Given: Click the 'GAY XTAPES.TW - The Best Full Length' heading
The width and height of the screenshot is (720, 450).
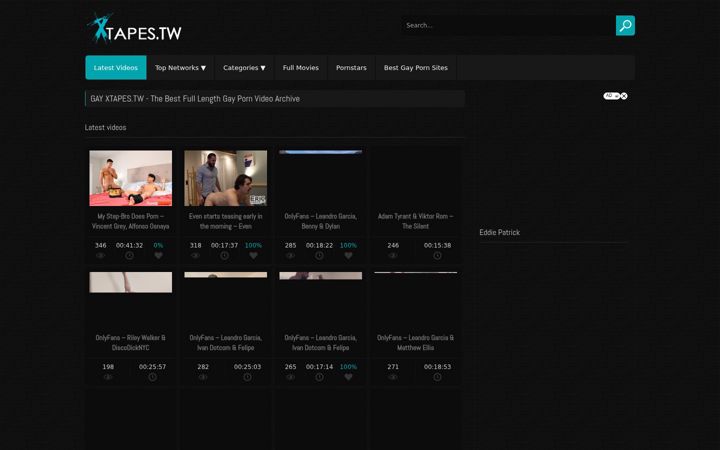Looking at the screenshot, I should 195,99.
